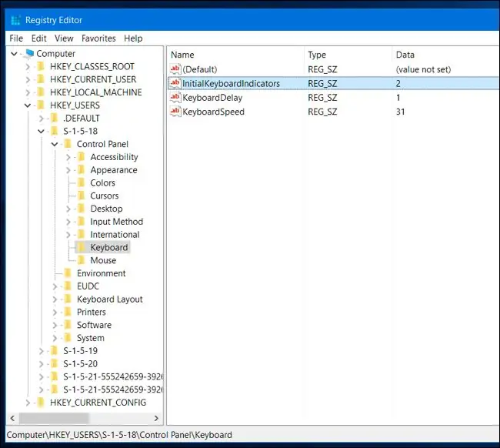This screenshot has height=448, width=500.
Task: Click the Registry Editor title bar icon
Action: click(15, 20)
